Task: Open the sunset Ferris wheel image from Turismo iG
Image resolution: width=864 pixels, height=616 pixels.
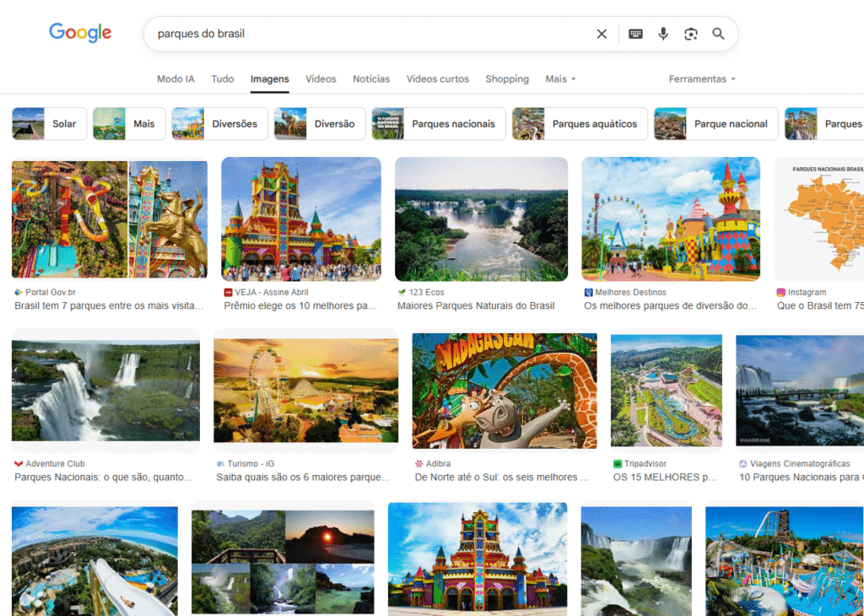Action: pyautogui.click(x=305, y=390)
